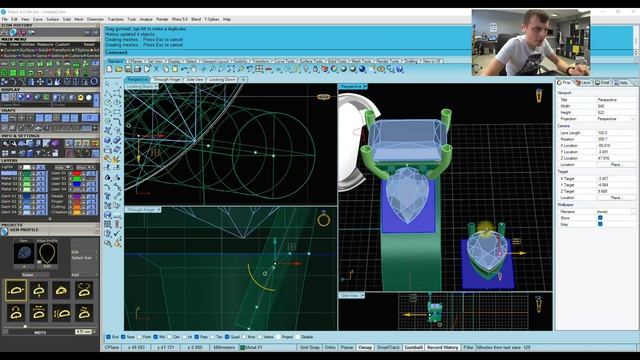Viewport: 640px width, 360px height.
Task: Click the Edge Profile pear-shape thumbnail
Action: point(47,254)
